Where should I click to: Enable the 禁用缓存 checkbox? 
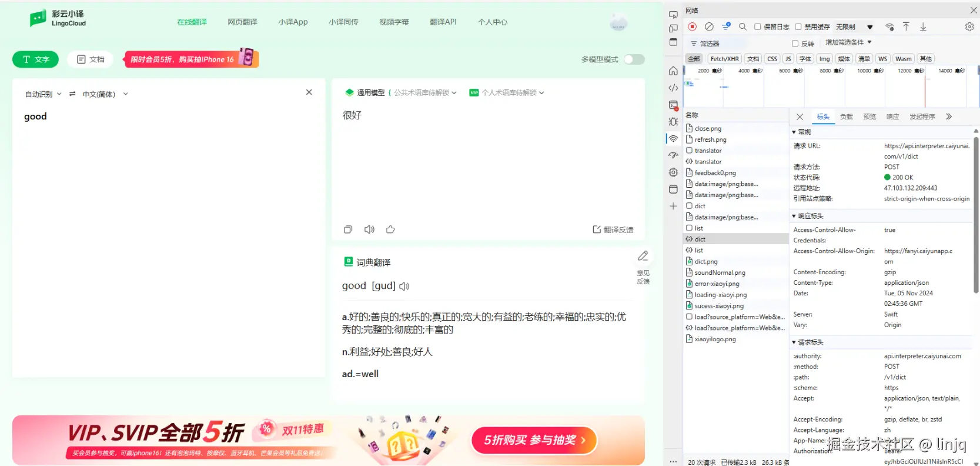(798, 26)
